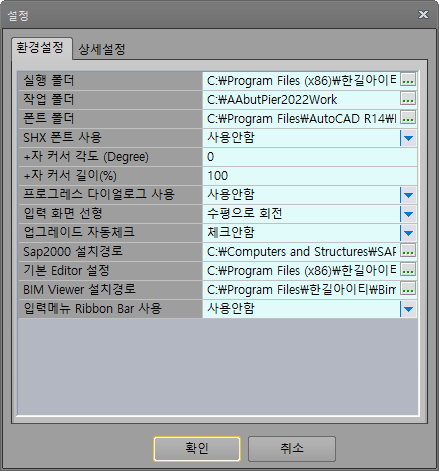Click the +자 커서 길이(%) value field
This screenshot has height=471, width=439.
click(x=309, y=176)
